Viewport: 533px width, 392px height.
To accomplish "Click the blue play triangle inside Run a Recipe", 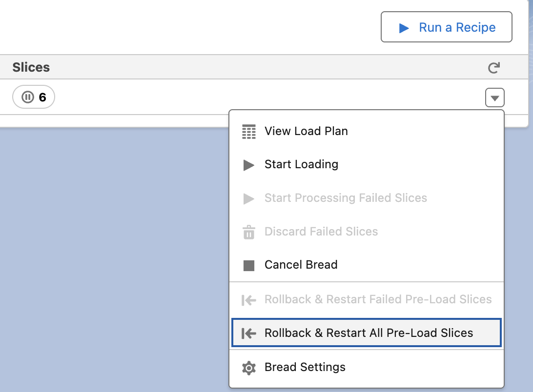I will click(x=404, y=27).
